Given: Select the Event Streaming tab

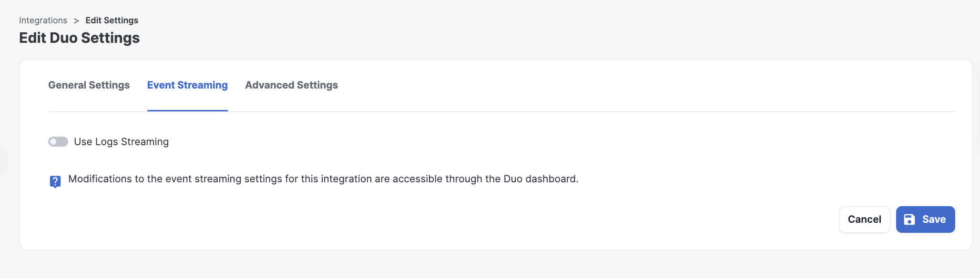Looking at the screenshot, I should (x=187, y=85).
